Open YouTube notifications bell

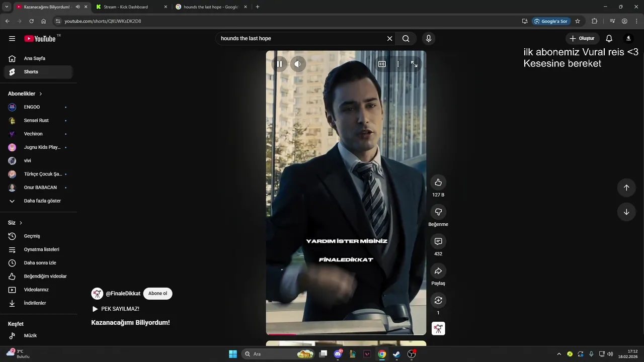click(609, 39)
